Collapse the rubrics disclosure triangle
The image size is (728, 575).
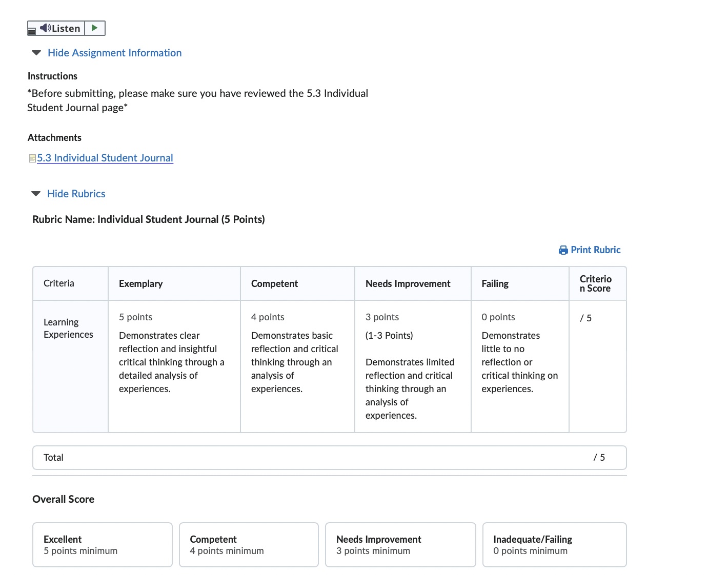click(x=36, y=194)
